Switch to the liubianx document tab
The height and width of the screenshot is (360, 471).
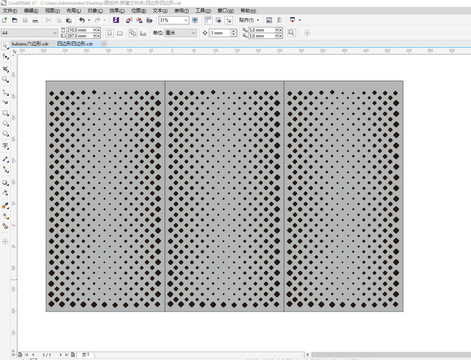[30, 44]
